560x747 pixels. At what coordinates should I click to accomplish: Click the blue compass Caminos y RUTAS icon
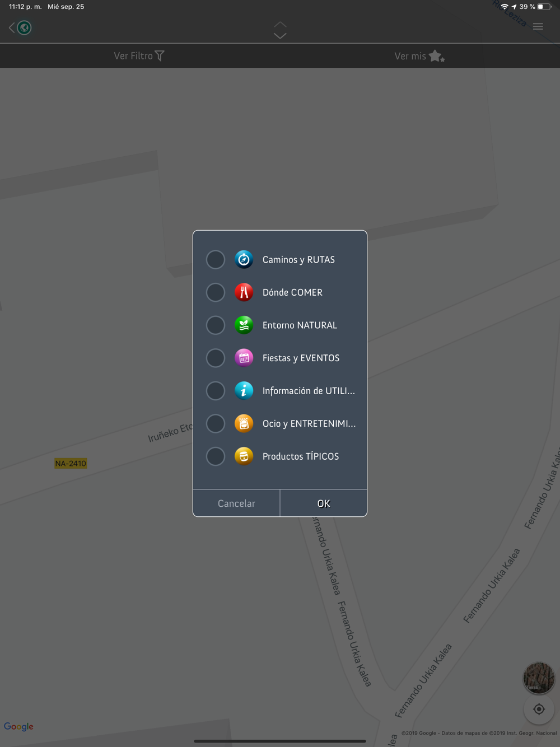pos(244,260)
